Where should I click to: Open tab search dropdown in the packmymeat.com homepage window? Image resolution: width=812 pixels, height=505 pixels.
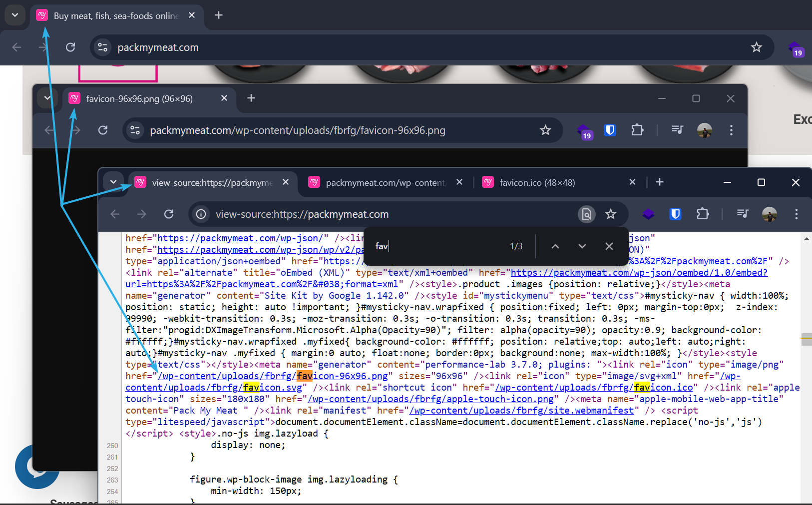coord(15,15)
